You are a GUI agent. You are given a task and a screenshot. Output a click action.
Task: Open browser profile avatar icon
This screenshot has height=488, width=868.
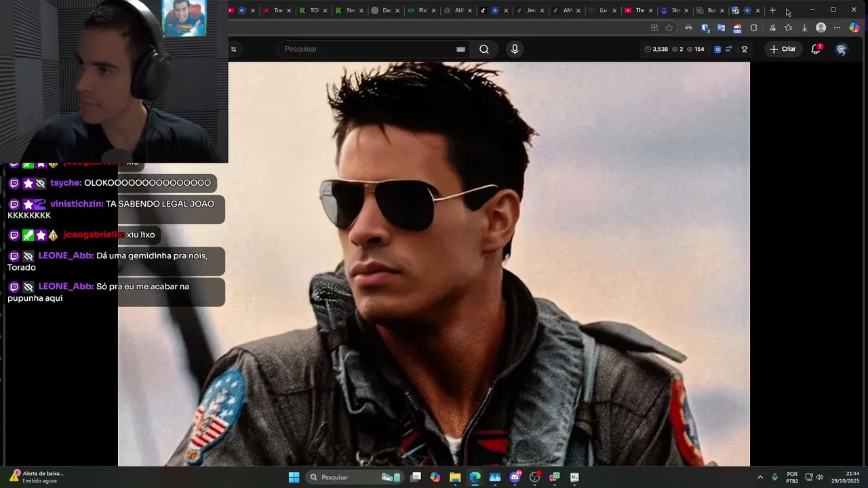[x=821, y=28]
